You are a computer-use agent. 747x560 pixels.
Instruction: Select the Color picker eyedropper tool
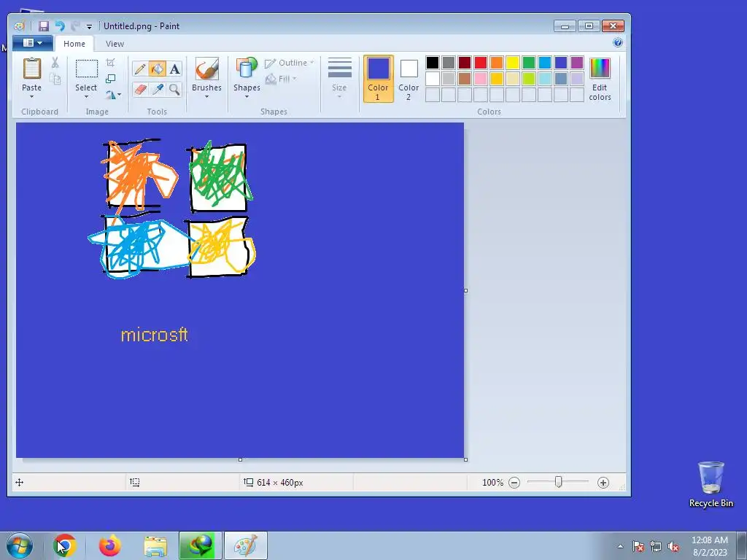click(158, 89)
